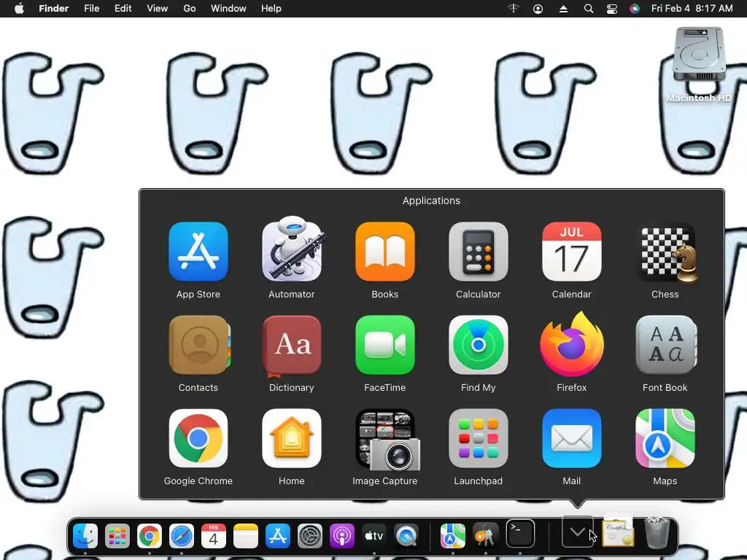Click the eject icon in menu bar

click(x=563, y=9)
